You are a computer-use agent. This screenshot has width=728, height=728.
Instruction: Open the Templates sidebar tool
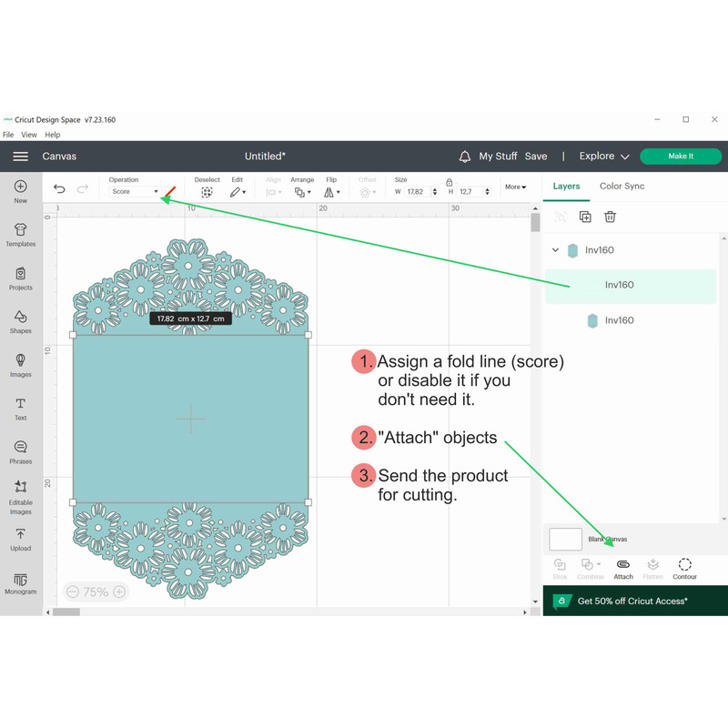[x=20, y=234]
